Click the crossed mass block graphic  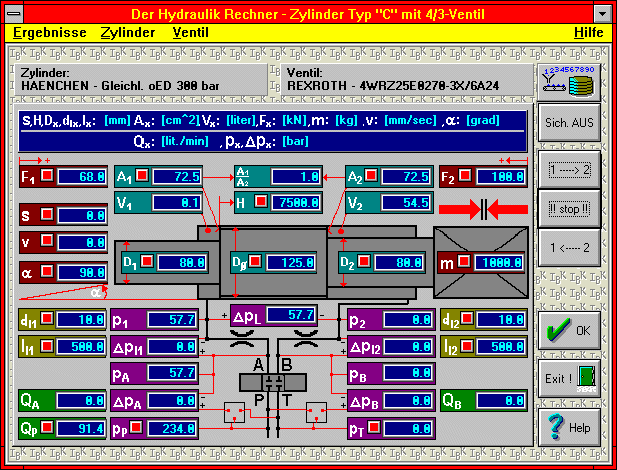tap(481, 262)
